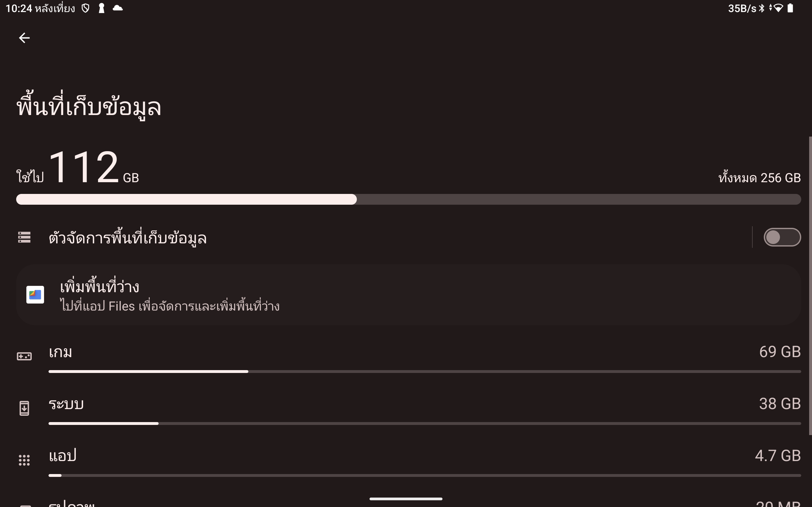Tap the back arrow icon
Viewport: 812px width, 507px height.
24,38
